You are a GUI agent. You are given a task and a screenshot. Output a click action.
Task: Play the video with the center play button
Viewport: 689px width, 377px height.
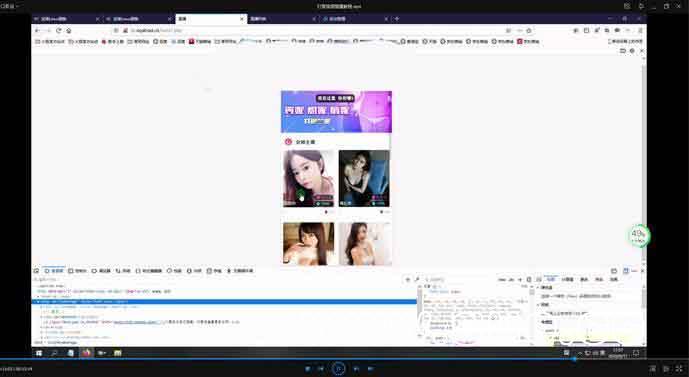pos(338,369)
